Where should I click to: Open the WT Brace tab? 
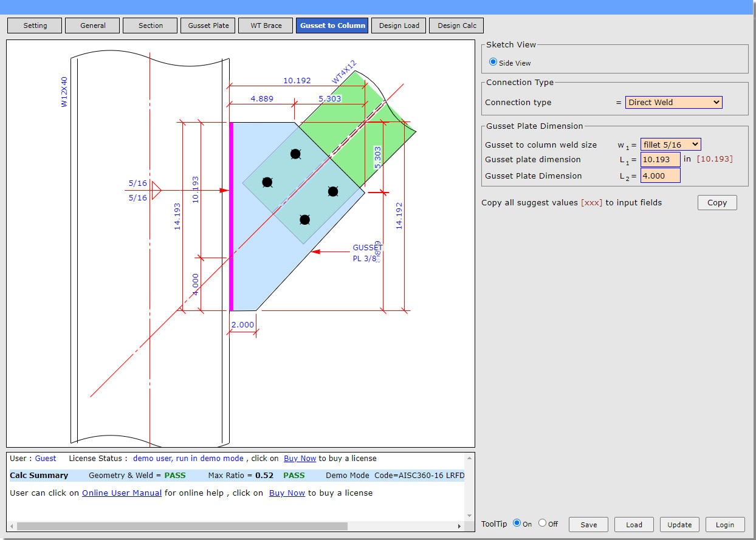click(266, 26)
